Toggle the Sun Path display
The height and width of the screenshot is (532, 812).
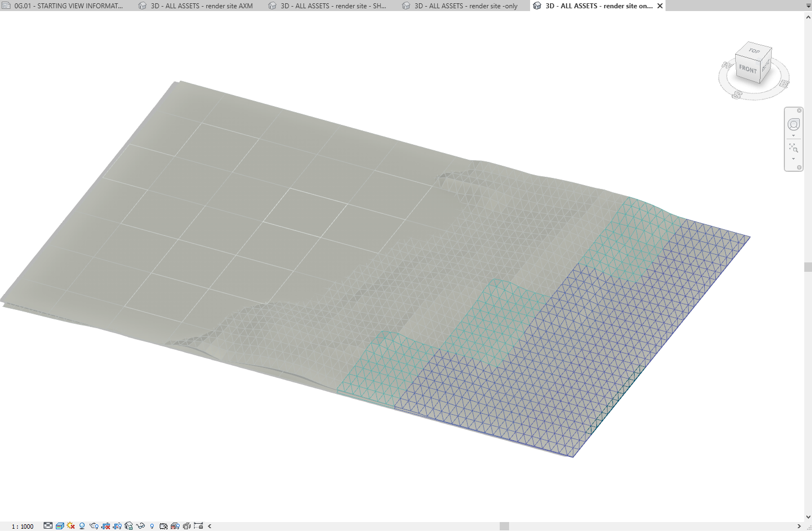[71, 526]
